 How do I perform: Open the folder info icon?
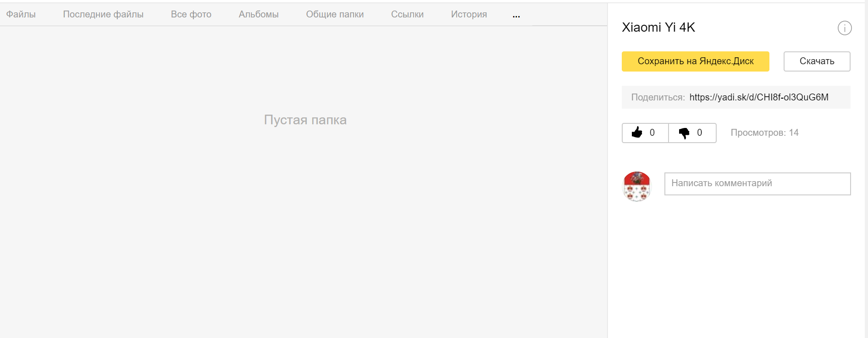click(x=845, y=28)
